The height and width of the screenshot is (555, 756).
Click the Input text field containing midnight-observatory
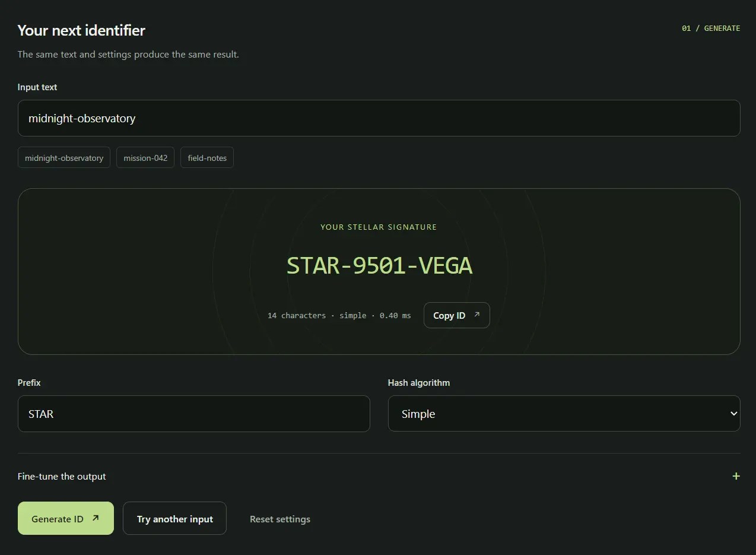[x=379, y=118]
